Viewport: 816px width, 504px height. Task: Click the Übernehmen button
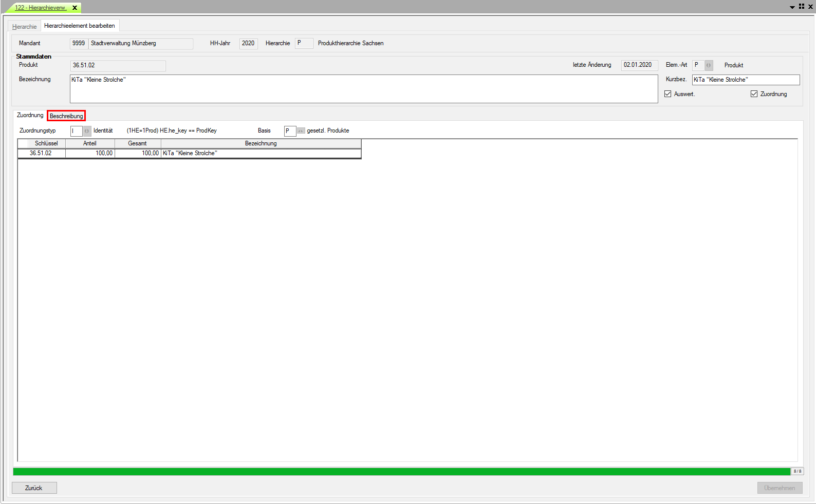pyautogui.click(x=779, y=488)
